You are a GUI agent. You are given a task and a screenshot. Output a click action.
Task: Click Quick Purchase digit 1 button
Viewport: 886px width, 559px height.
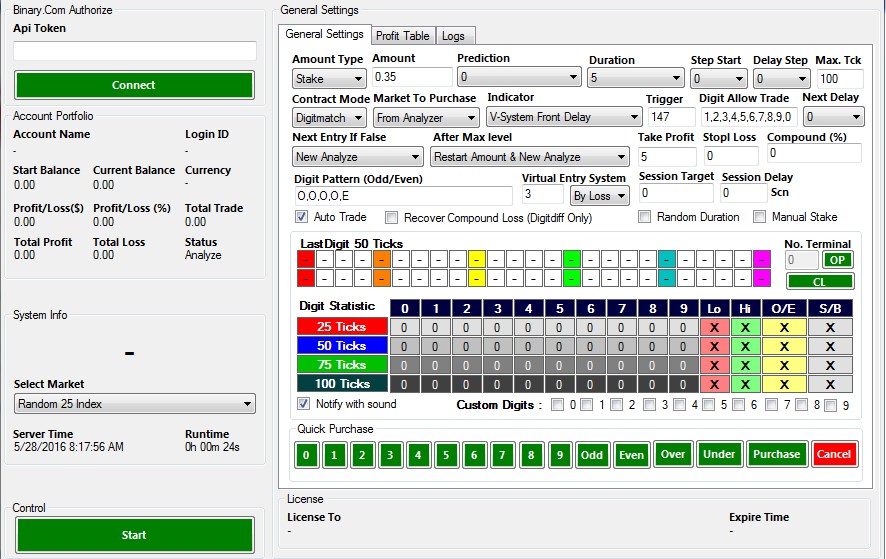[334, 455]
